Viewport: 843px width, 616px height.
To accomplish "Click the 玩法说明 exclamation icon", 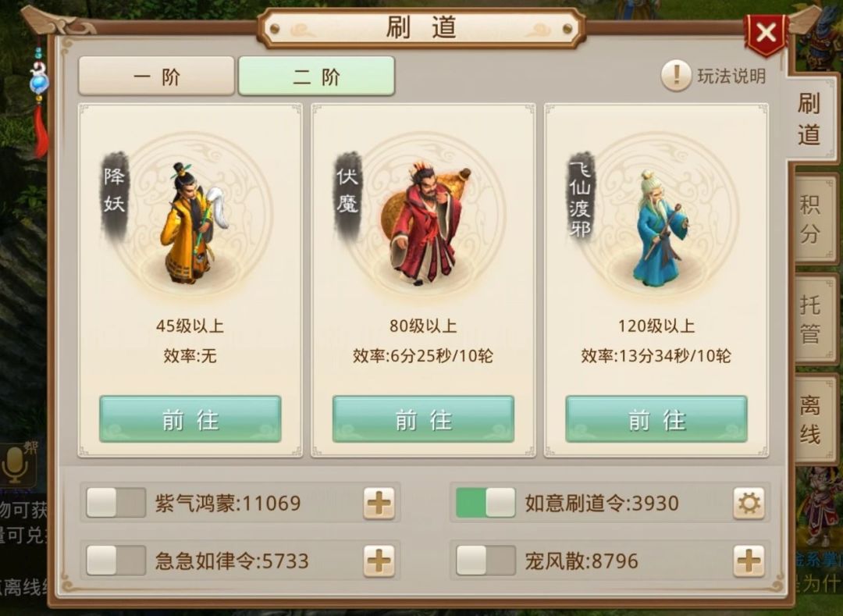I will (x=676, y=76).
